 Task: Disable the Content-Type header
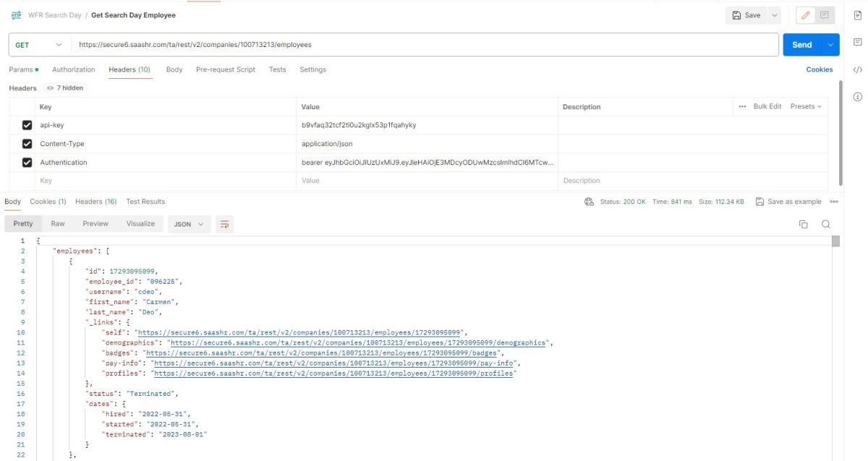click(27, 143)
